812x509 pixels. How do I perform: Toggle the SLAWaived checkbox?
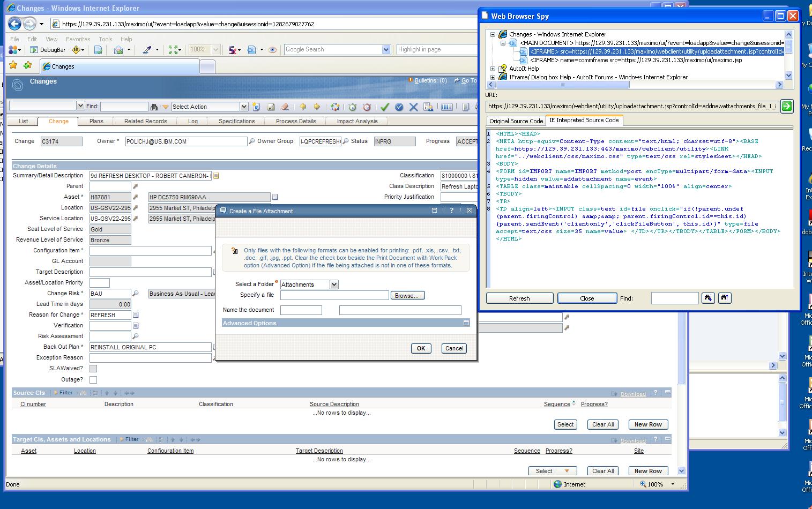(x=93, y=369)
